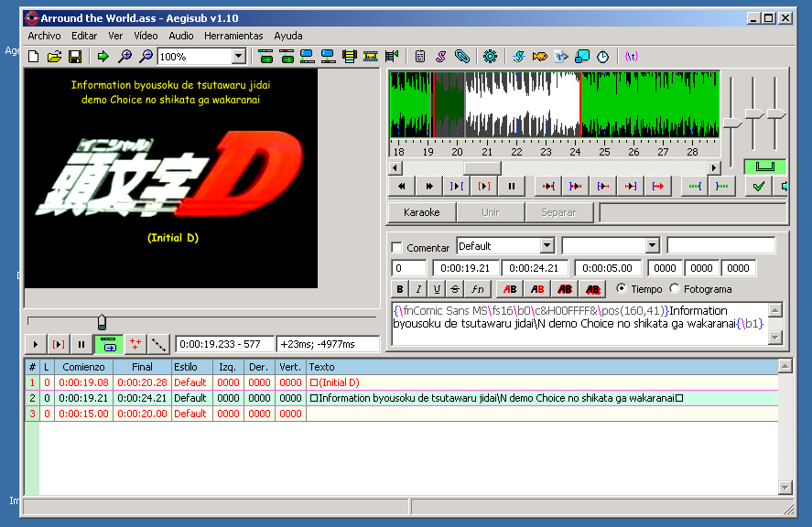Open the Styles Manager pink S icon
This screenshot has height=527, width=812.
coord(440,57)
